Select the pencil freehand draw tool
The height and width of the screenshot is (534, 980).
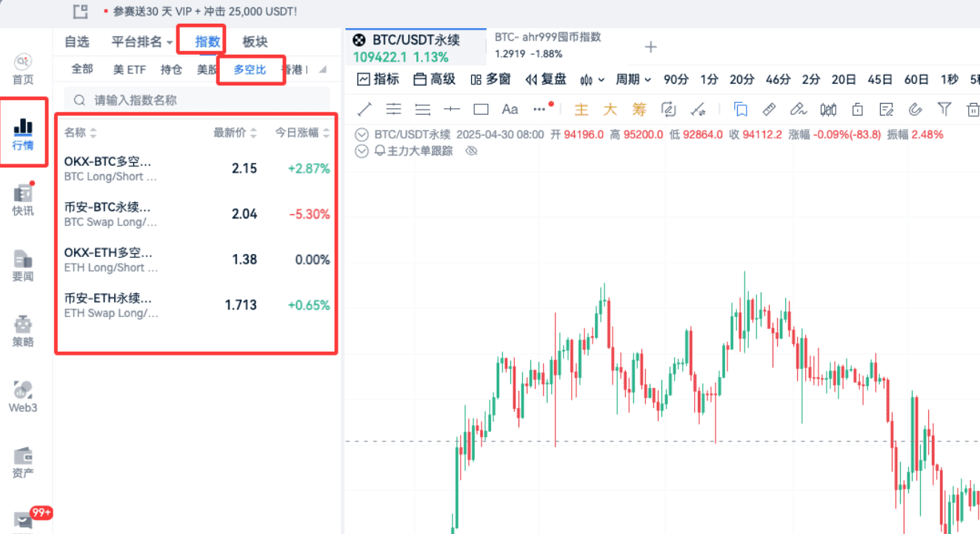pyautogui.click(x=798, y=110)
